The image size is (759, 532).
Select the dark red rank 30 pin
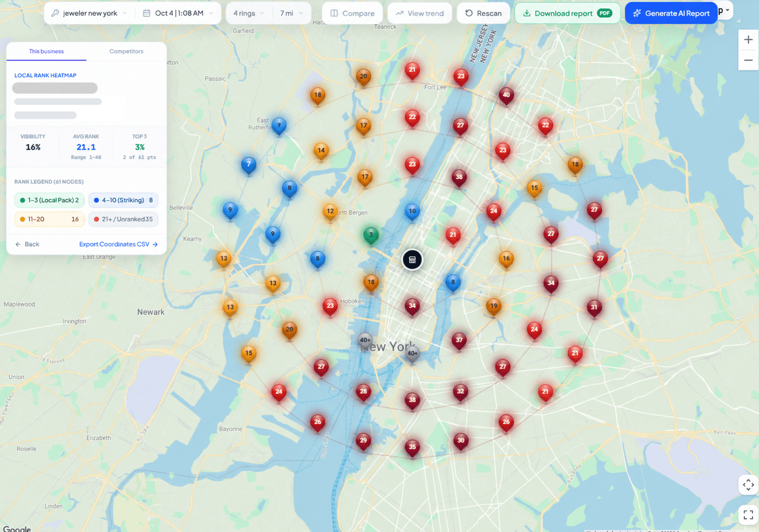(461, 441)
